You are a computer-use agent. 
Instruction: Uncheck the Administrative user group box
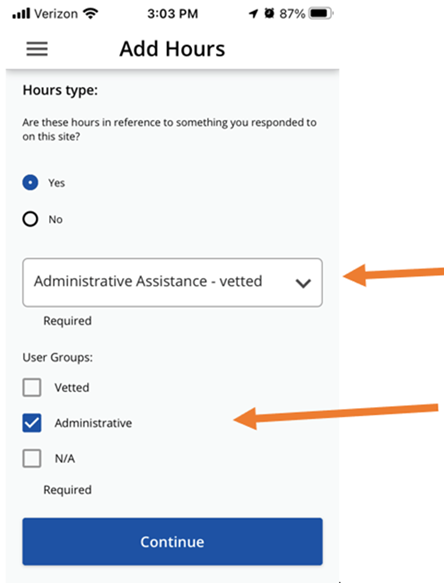point(32,423)
